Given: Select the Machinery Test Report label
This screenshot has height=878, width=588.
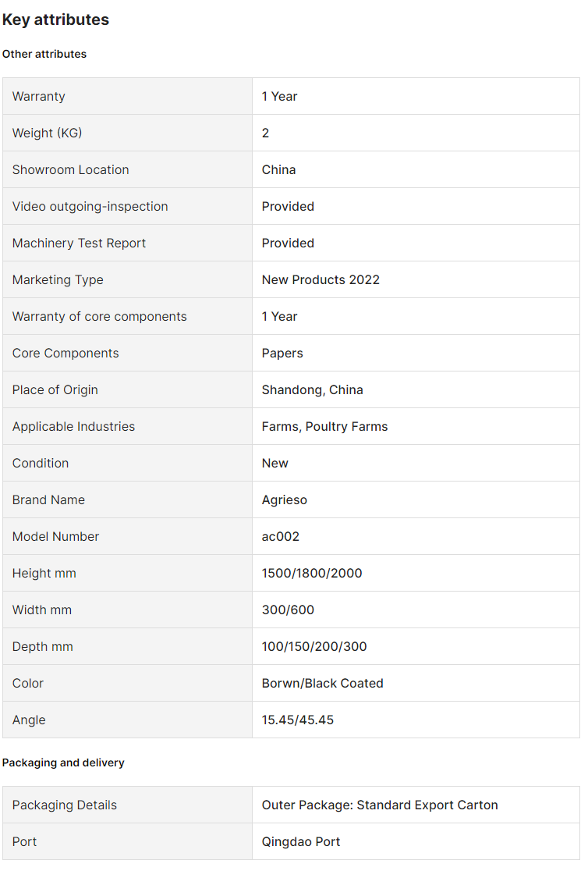Looking at the screenshot, I should tap(79, 243).
